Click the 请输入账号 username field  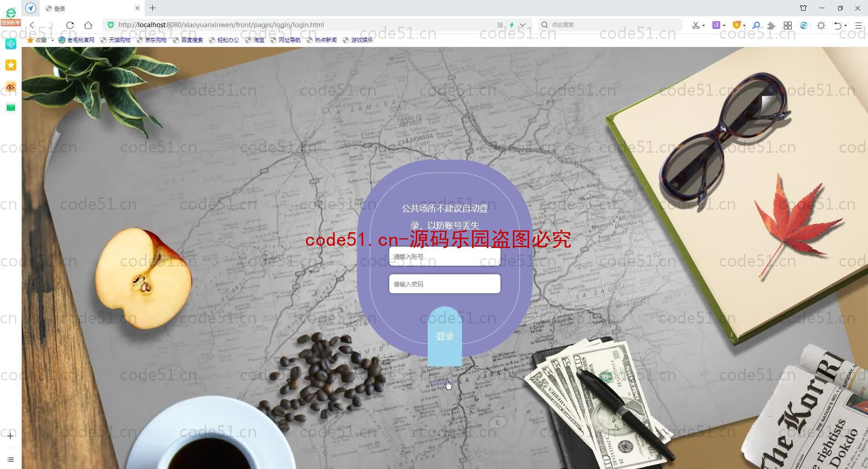tap(445, 256)
